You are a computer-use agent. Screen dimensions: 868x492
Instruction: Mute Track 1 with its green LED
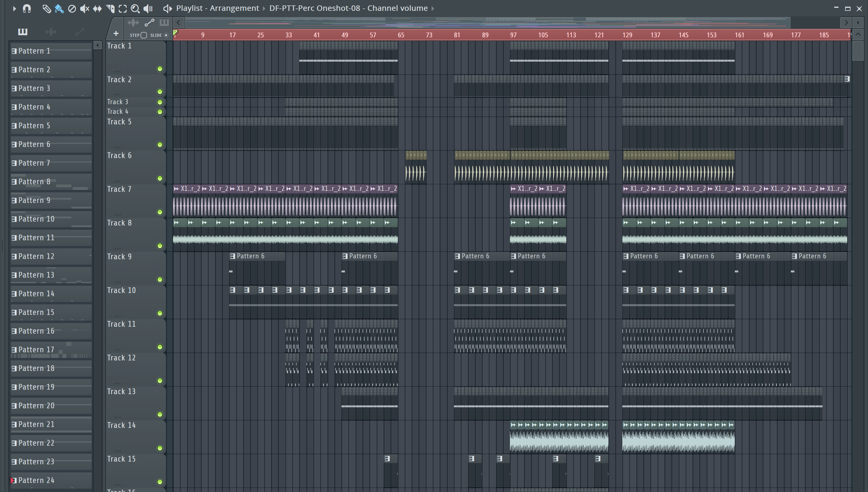[x=160, y=69]
